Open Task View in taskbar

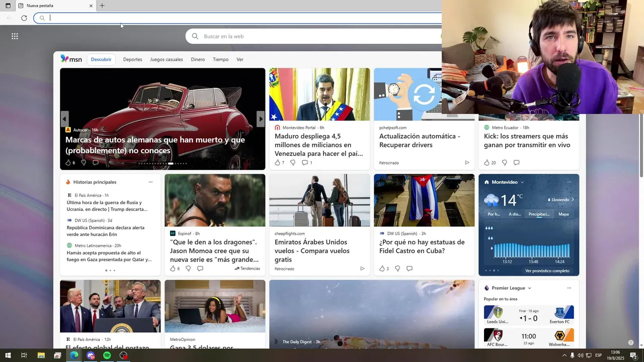click(x=24, y=355)
